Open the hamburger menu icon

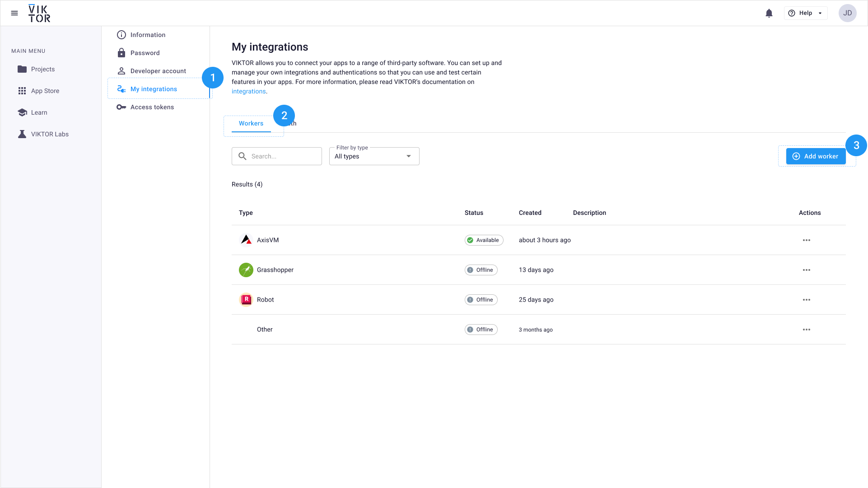click(14, 13)
